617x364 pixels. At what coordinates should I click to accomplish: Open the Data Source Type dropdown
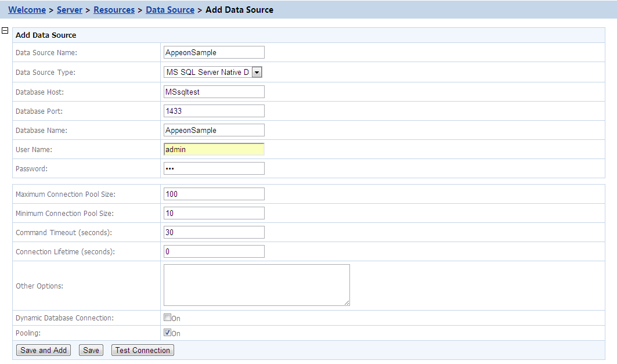[257, 72]
